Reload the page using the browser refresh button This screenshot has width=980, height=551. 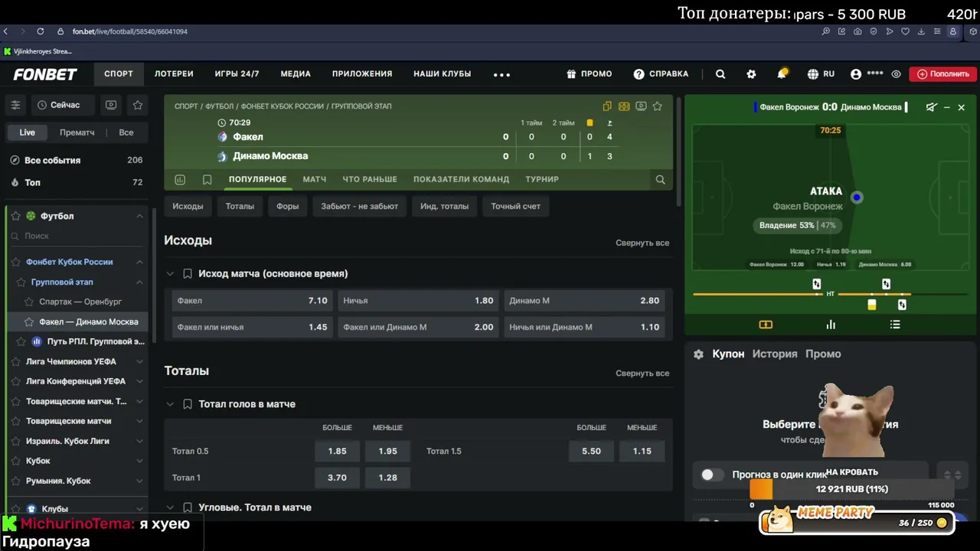click(x=40, y=31)
